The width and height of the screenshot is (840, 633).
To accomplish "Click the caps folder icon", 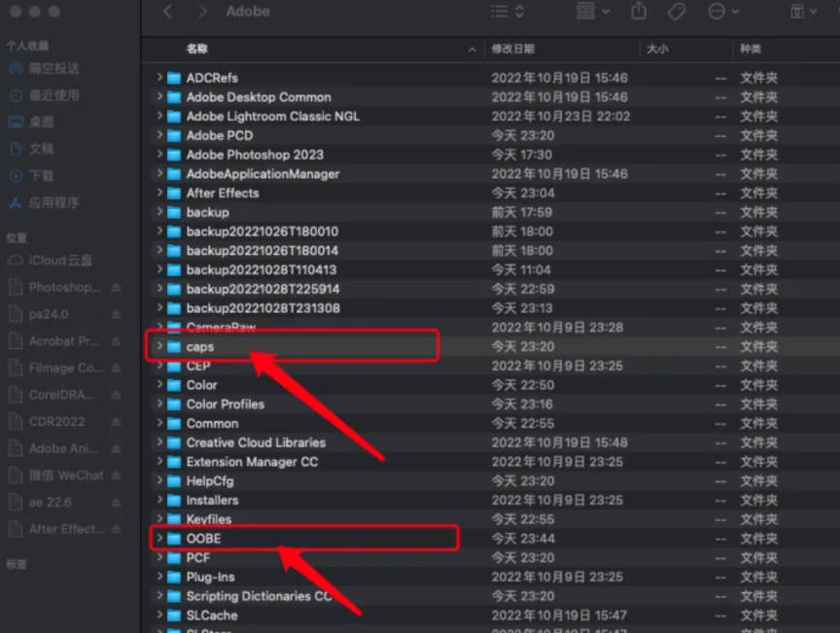I will (174, 347).
